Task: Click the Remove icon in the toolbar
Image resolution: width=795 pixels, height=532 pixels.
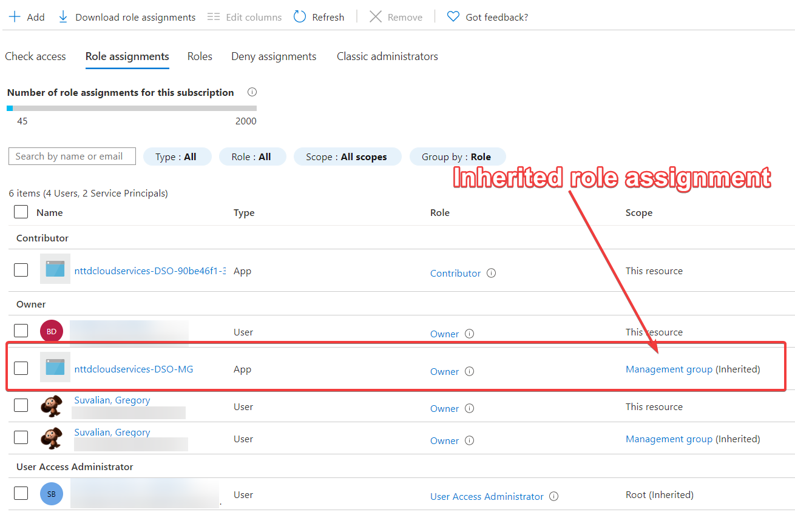Action: [376, 16]
